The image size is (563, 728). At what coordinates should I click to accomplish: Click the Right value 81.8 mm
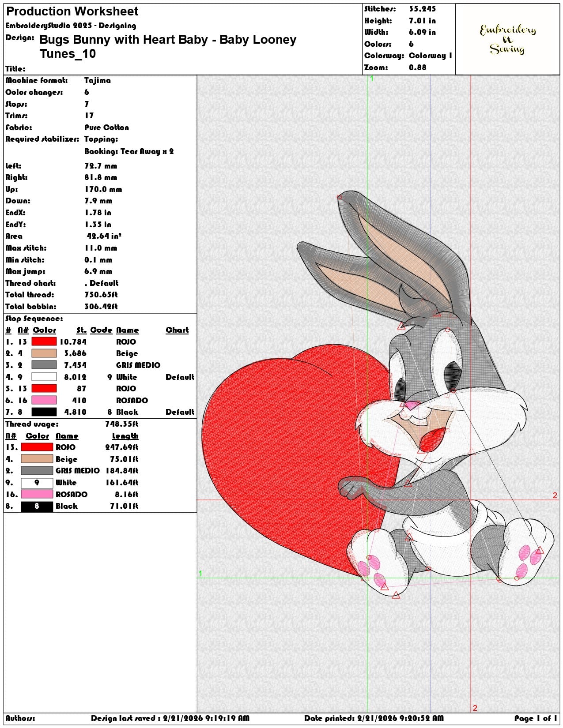pos(101,177)
